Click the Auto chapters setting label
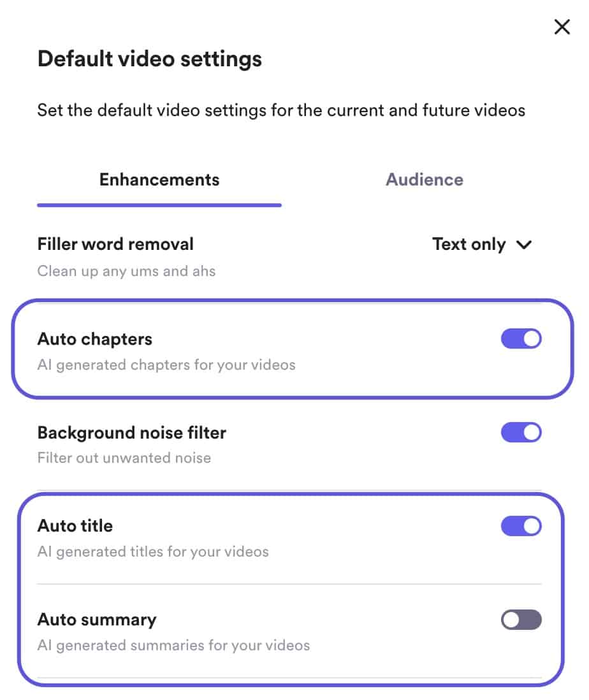The height and width of the screenshot is (700, 589). tap(95, 339)
